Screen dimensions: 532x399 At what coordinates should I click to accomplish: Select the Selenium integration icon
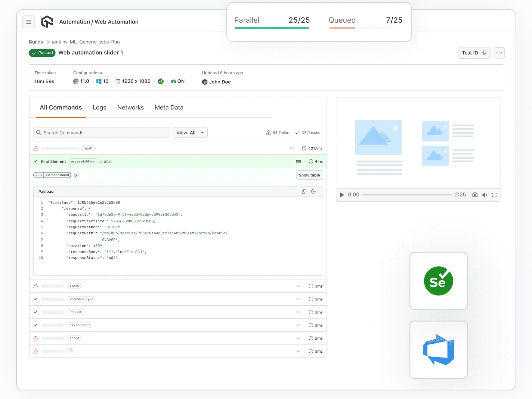point(438,281)
